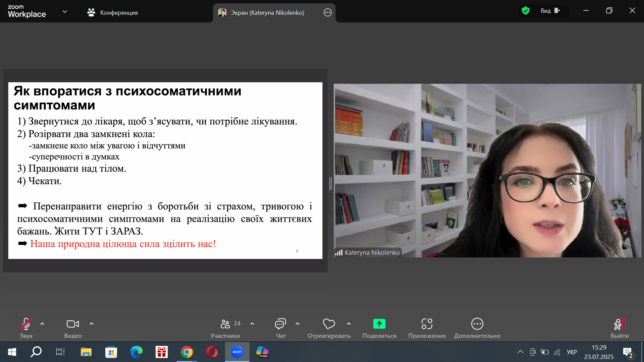
Task: Switch to Конференция tab
Action: coord(112,12)
